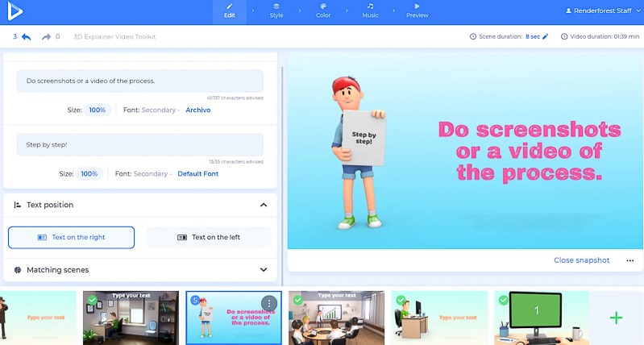Click the number 5 badge on selected scene
This screenshot has height=345, width=644.
[195, 300]
